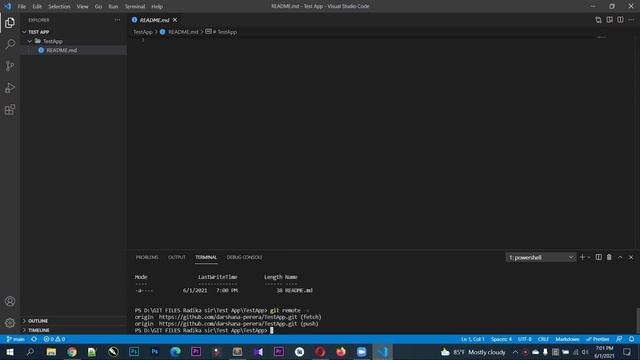Click README.md in the breadcrumb
The image size is (640, 360).
point(183,32)
